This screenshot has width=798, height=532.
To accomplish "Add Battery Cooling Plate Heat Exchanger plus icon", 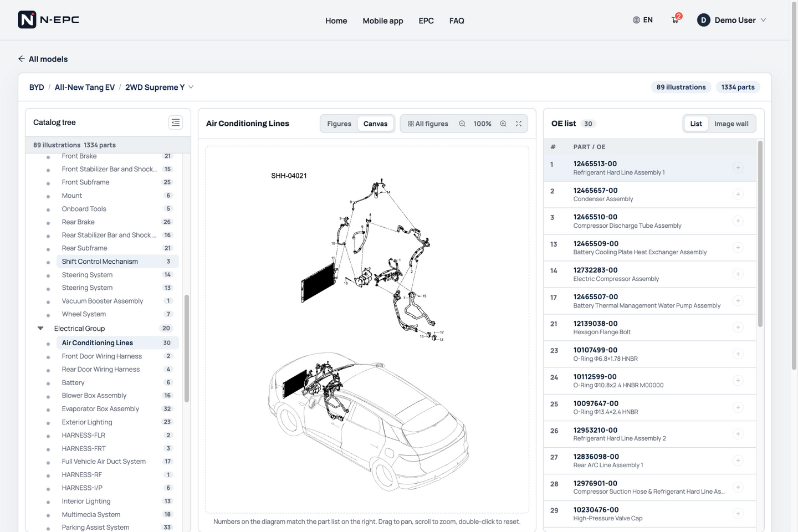I will [738, 247].
